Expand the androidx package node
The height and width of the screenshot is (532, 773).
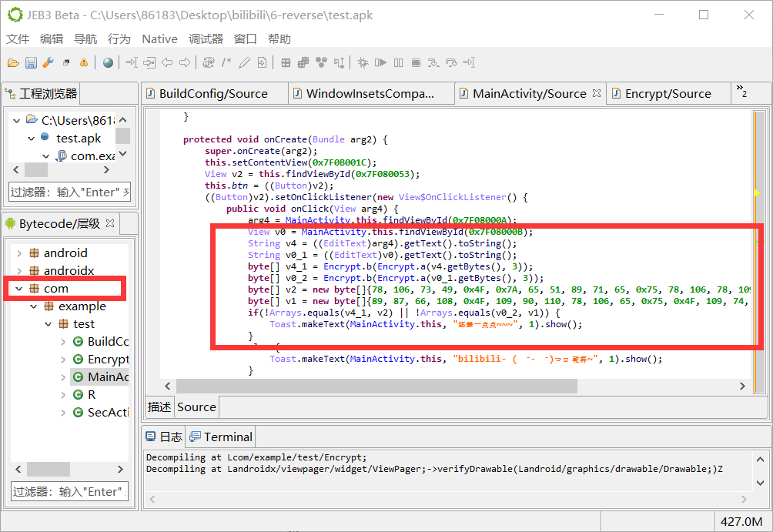click(19, 271)
